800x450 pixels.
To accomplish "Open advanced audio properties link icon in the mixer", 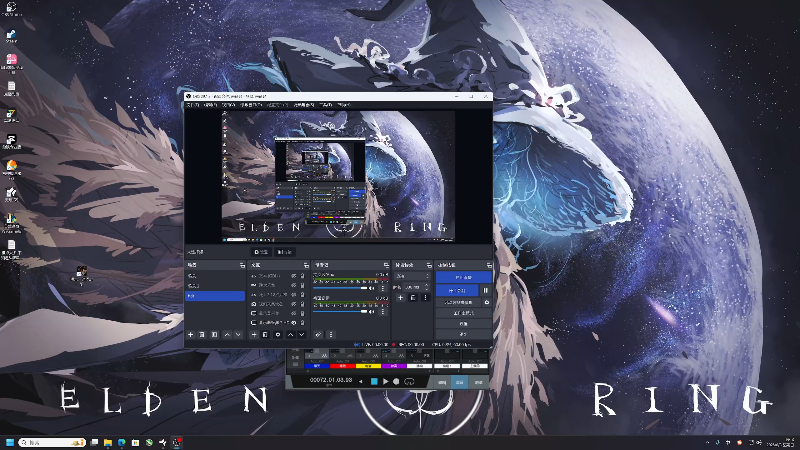I will (318, 335).
